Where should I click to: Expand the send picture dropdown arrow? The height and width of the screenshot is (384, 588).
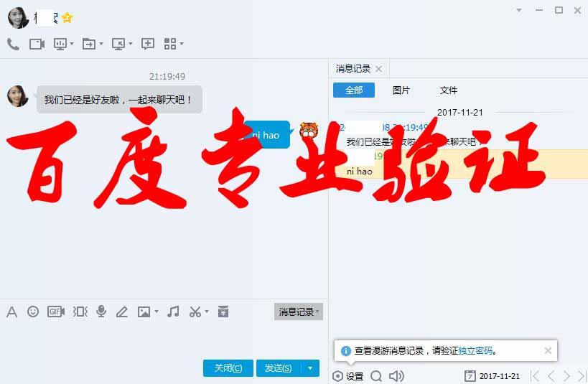point(157,312)
